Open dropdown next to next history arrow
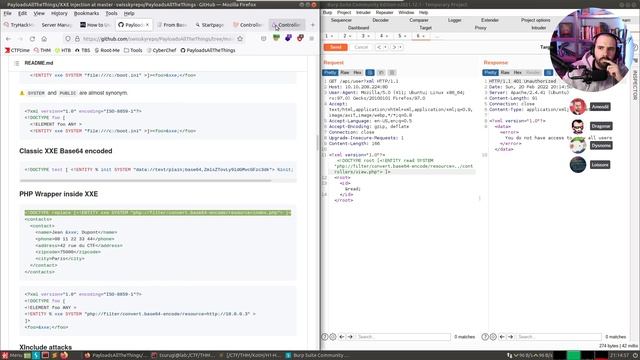Image resolution: width=640 pixels, height=360 pixels. point(400,47)
